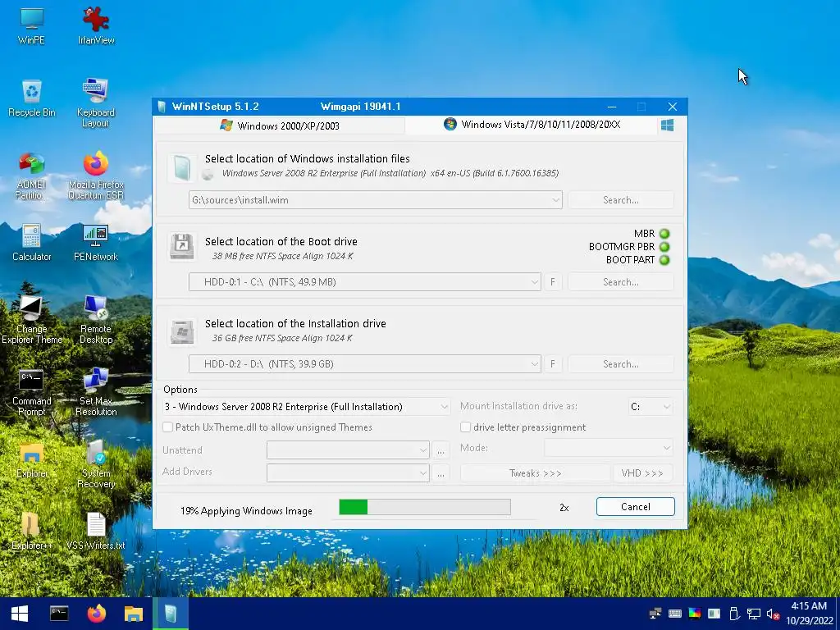This screenshot has width=840, height=630.
Task: Click Search for the Installation drive
Action: tap(620, 363)
